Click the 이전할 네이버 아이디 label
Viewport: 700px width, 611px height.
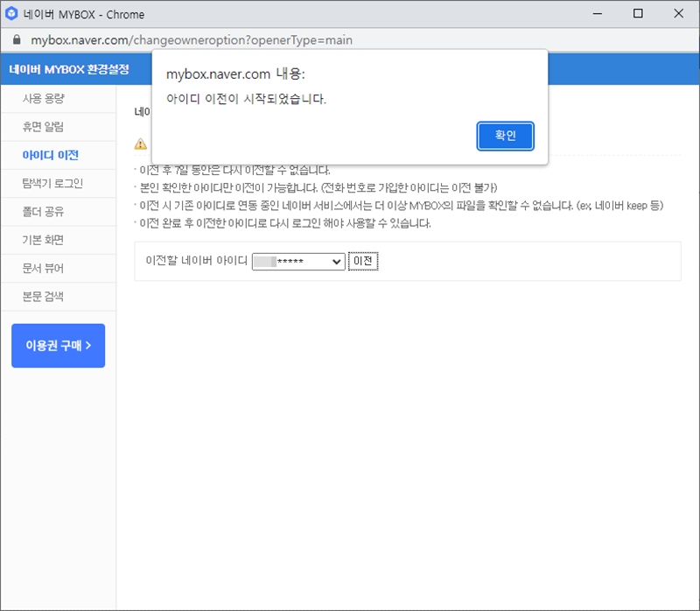[x=196, y=260]
